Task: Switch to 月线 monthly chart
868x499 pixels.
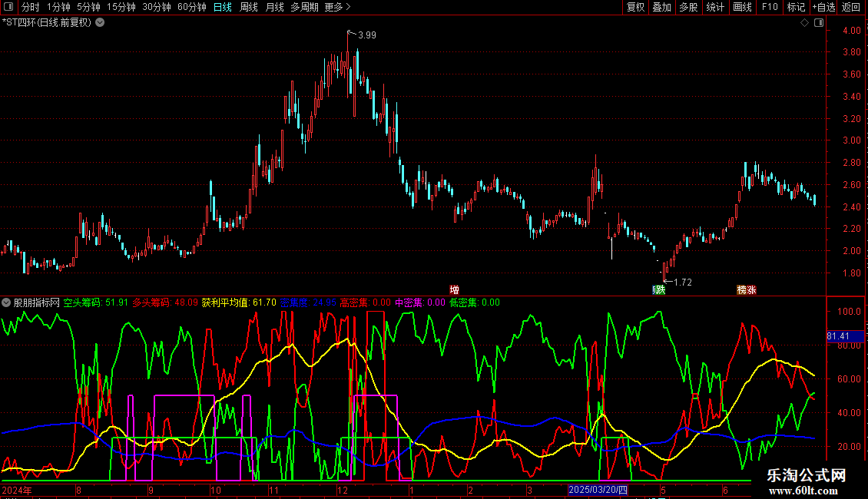Action: point(274,7)
